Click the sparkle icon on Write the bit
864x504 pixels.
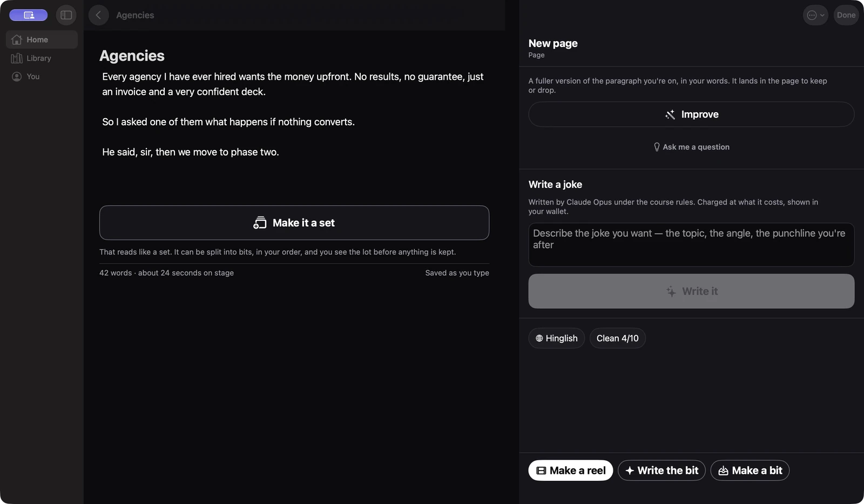click(630, 471)
